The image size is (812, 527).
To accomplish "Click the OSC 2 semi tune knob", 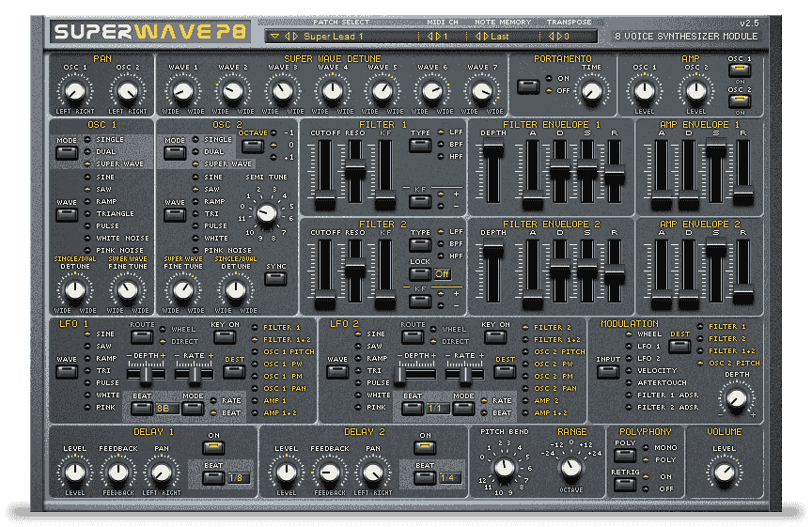I will pos(267,212).
